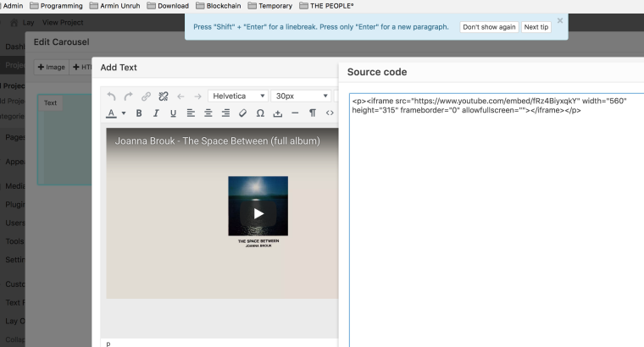Click the eraser clear formatting icon
Image resolution: width=644 pixels, height=347 pixels.
[x=242, y=113]
